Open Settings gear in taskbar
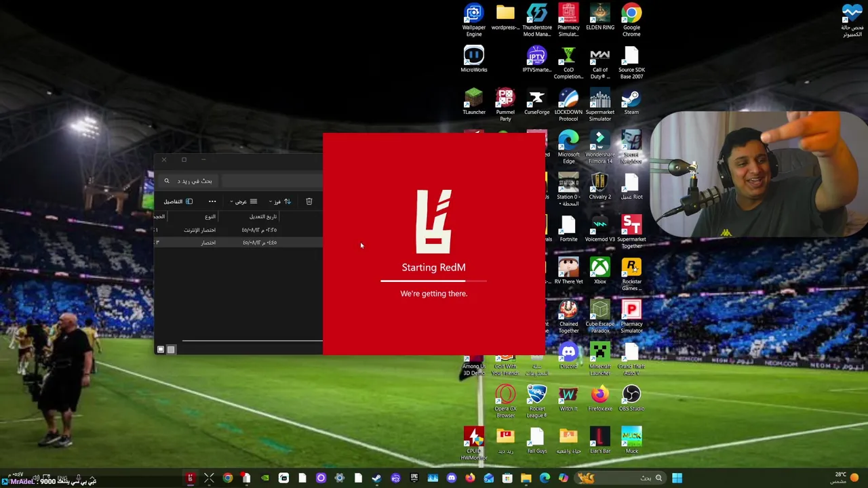The height and width of the screenshot is (488, 868). point(340,479)
